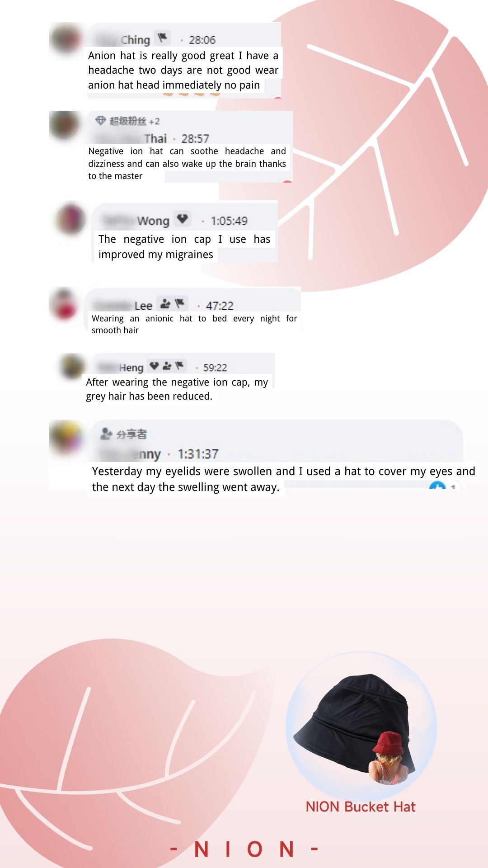Jump to the 28:06 timestamp on Ching's comment

202,40
